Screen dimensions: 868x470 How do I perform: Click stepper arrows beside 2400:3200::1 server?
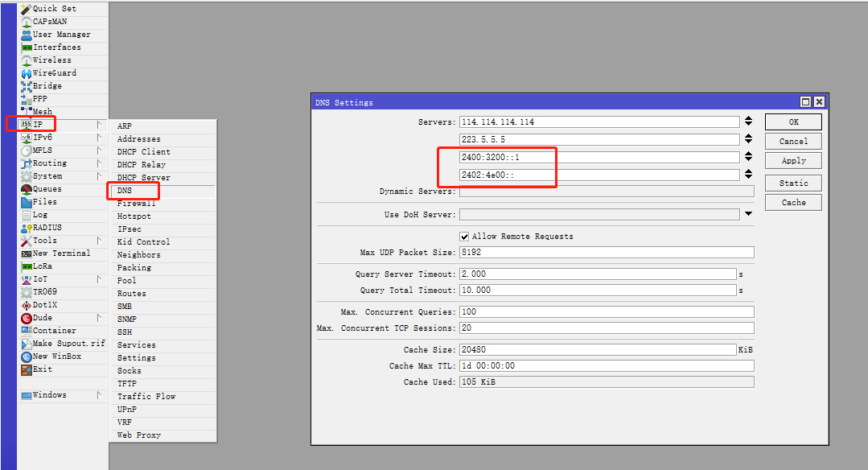click(748, 157)
